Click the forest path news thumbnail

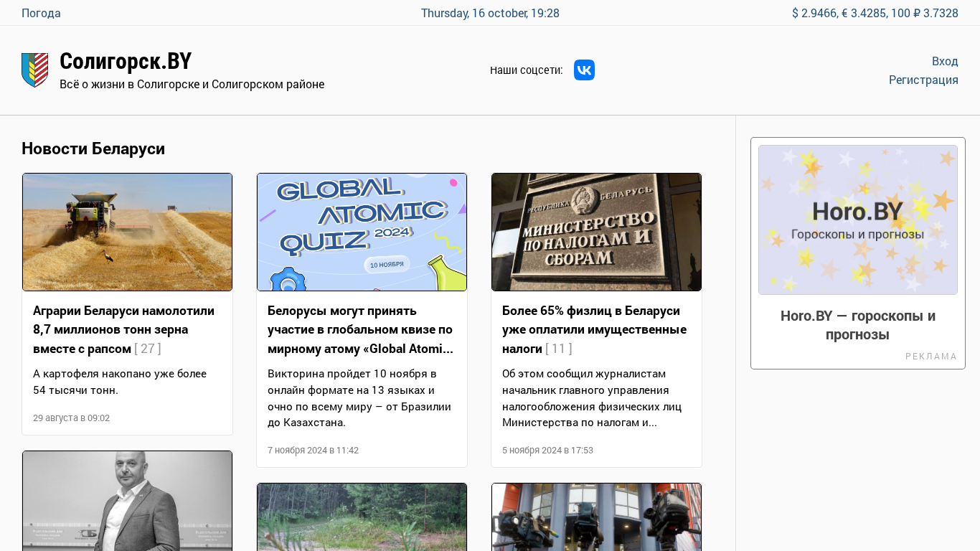point(362,517)
